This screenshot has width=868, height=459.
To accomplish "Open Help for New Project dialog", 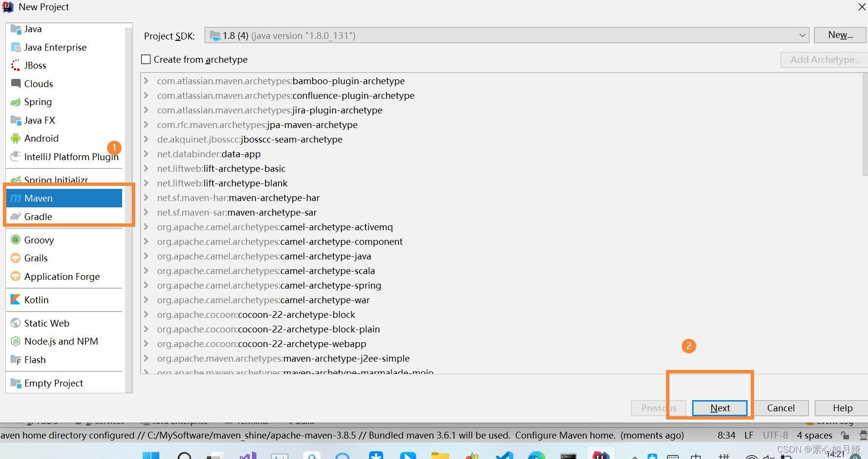I will click(842, 408).
